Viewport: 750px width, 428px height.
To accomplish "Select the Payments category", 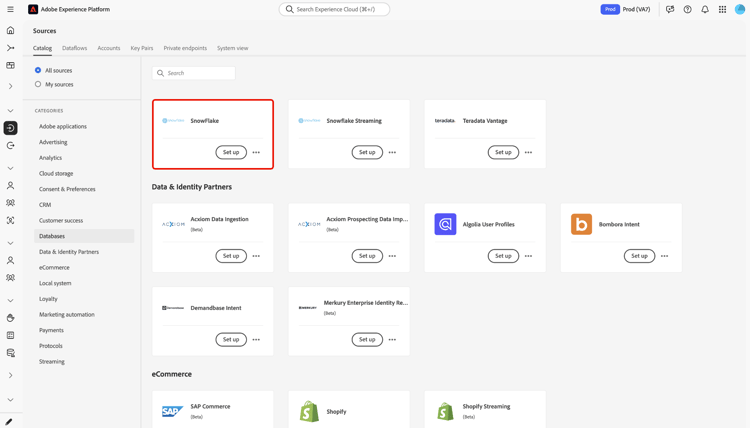I will pyautogui.click(x=51, y=330).
